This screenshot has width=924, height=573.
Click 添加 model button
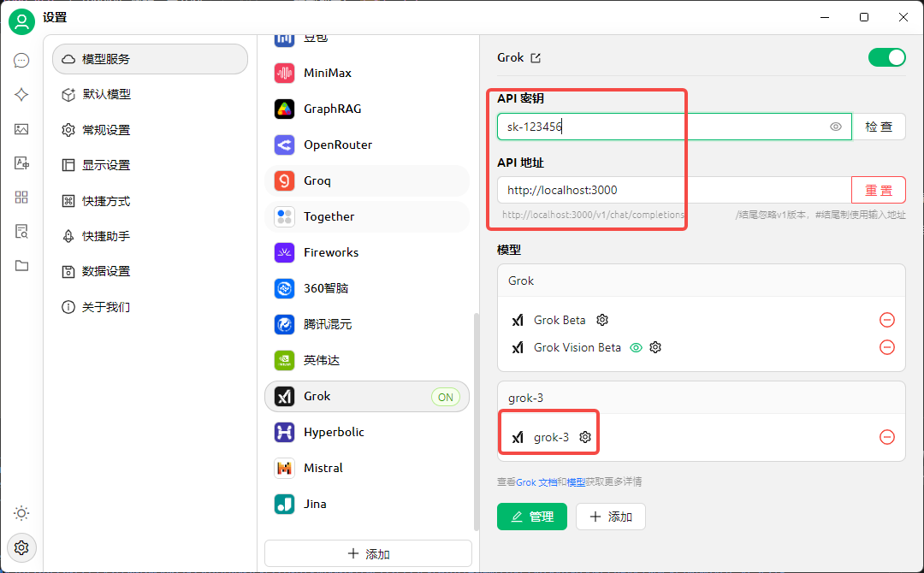click(x=611, y=517)
